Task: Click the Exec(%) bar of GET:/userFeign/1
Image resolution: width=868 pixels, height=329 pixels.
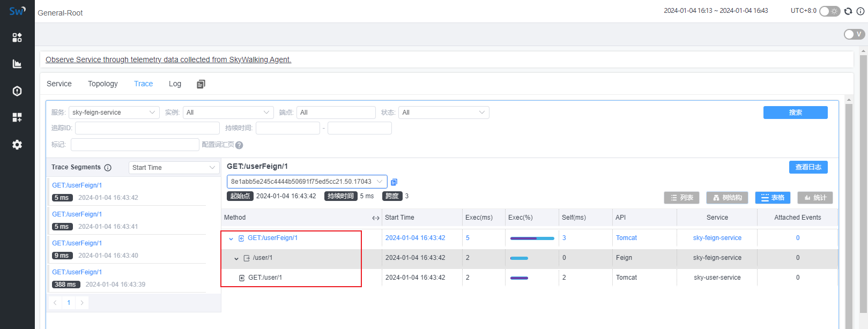Action: tap(532, 238)
